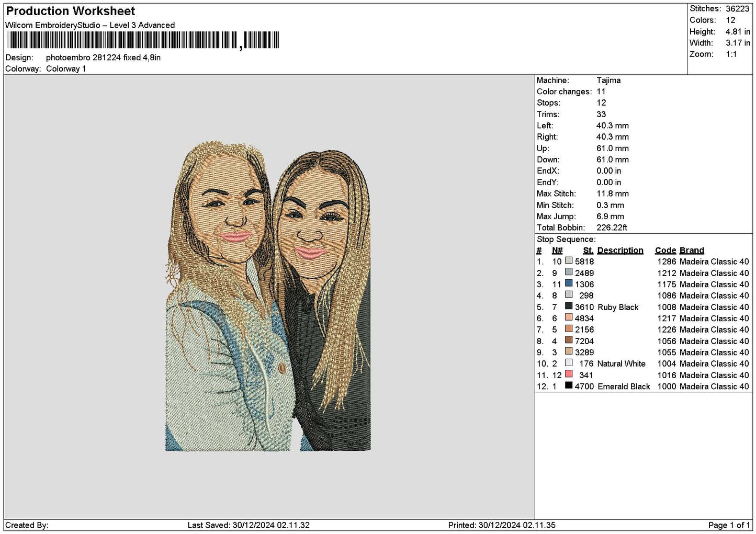The height and width of the screenshot is (534, 756).
Task: Click the blue swatch for thread 1306
Action: pyautogui.click(x=569, y=283)
